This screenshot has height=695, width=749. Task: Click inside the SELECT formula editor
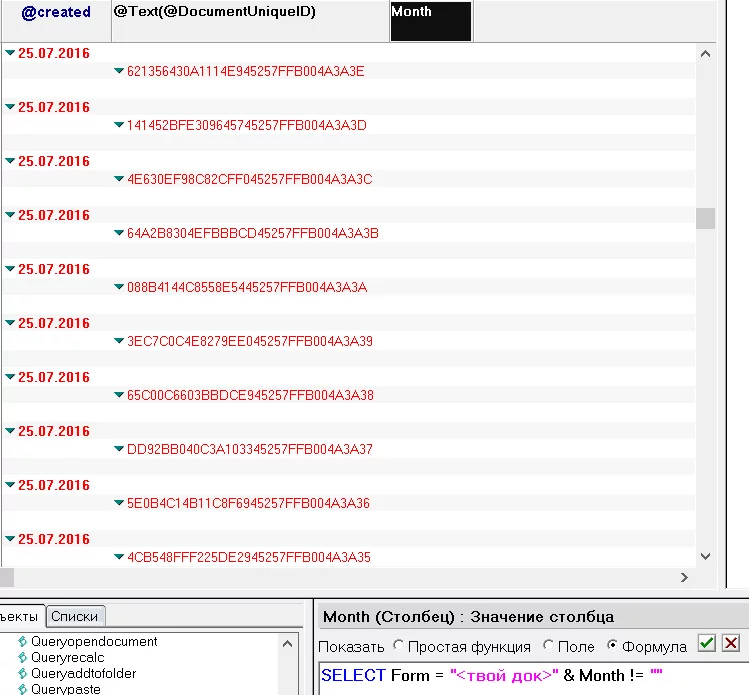tap(530, 677)
